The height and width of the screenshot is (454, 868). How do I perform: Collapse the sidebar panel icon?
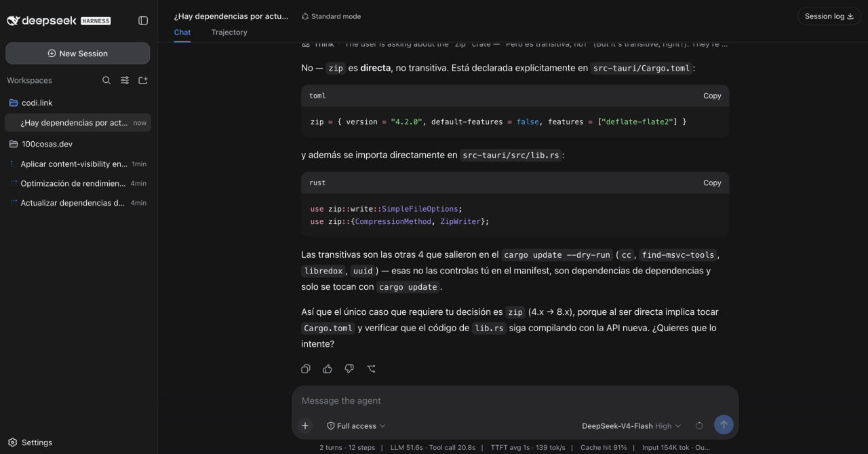[x=143, y=20]
